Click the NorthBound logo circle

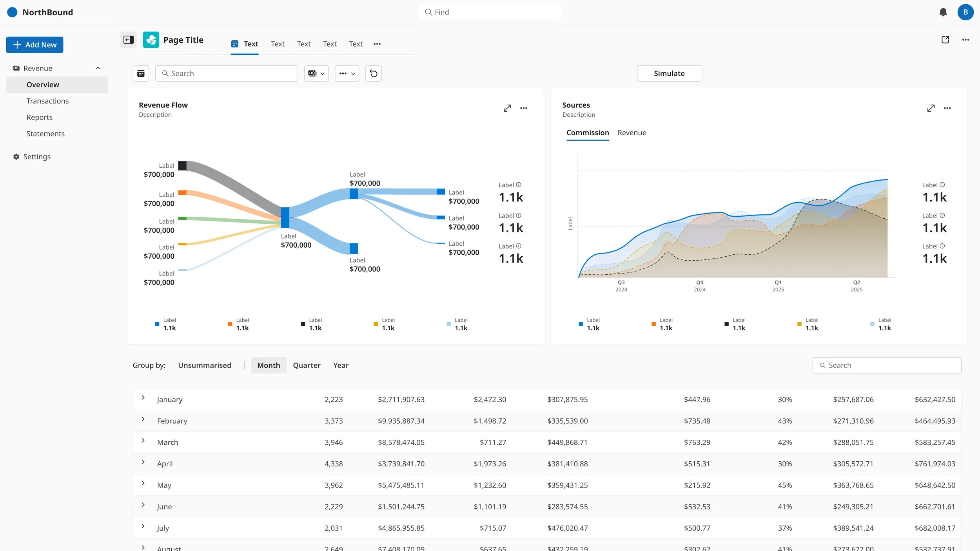tap(13, 12)
